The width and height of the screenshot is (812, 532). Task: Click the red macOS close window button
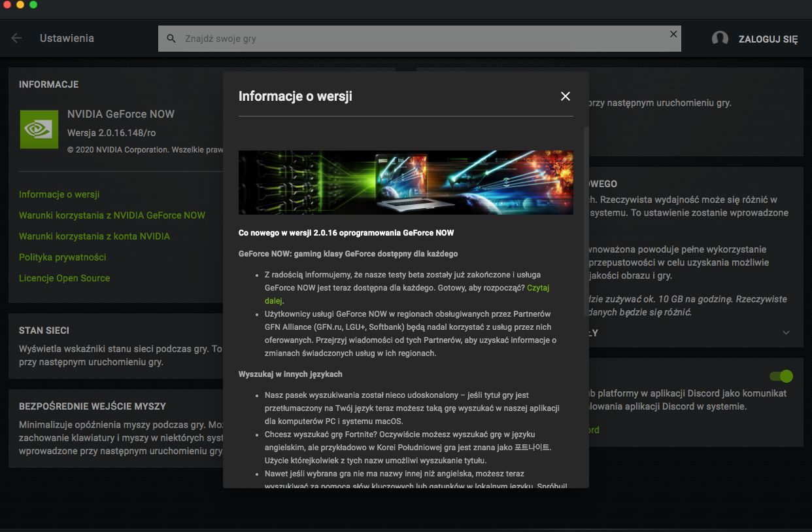click(7, 5)
